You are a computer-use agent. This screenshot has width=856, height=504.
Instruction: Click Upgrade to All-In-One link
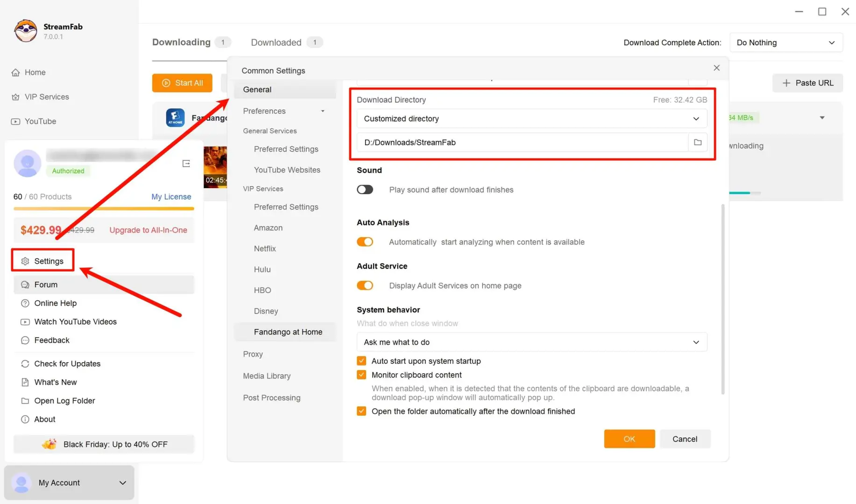(x=148, y=230)
